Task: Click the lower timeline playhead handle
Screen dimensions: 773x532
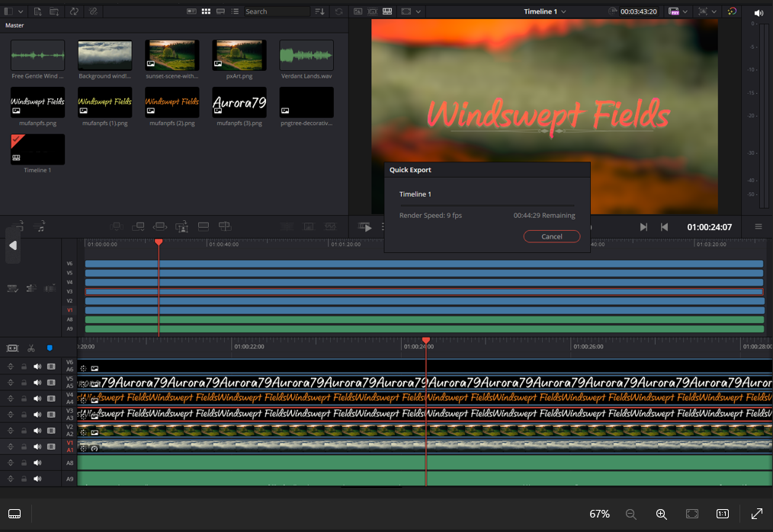Action: (x=426, y=341)
